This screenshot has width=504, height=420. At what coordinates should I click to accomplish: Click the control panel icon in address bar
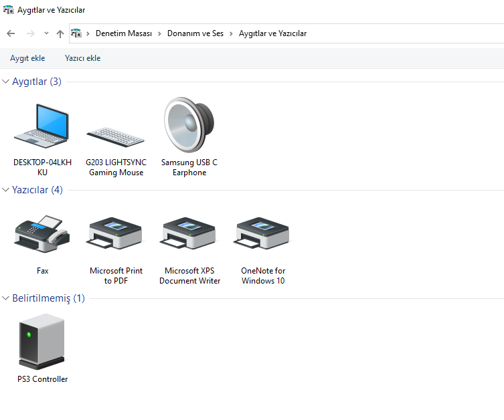pos(76,33)
